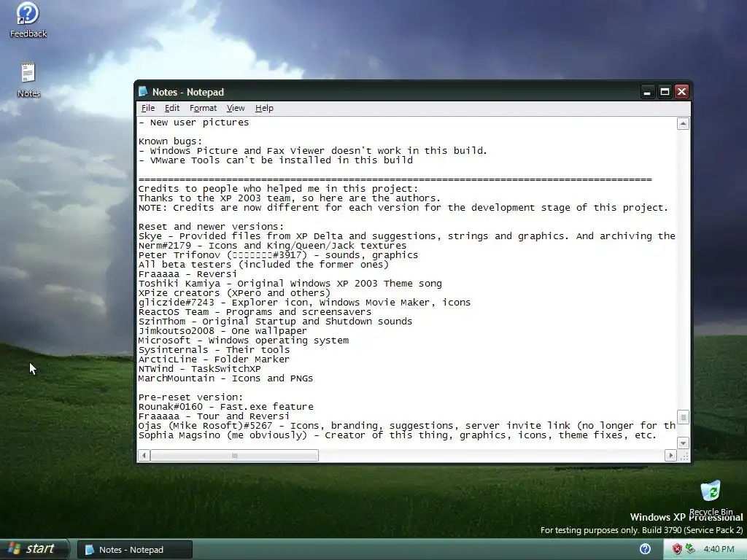Click the Jimkoutso2008 wallpaper line

[x=222, y=331]
